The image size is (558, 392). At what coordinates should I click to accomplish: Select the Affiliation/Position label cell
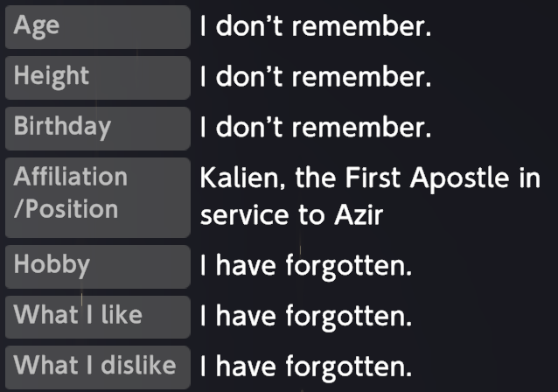96,195
